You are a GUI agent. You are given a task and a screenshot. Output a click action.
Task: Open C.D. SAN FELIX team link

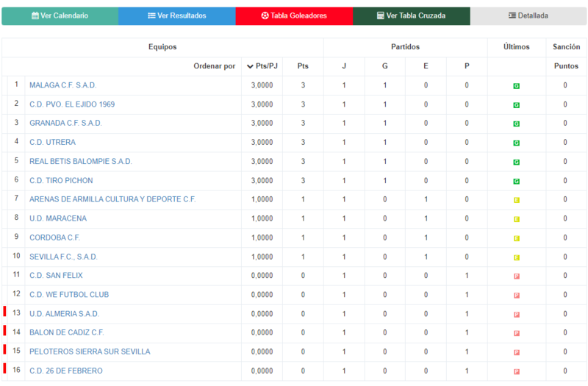point(56,276)
